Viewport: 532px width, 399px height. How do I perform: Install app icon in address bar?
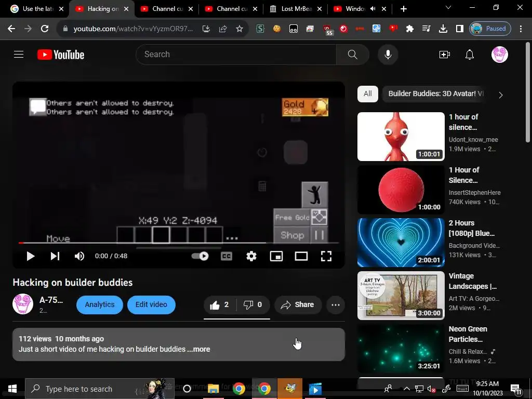(x=206, y=29)
